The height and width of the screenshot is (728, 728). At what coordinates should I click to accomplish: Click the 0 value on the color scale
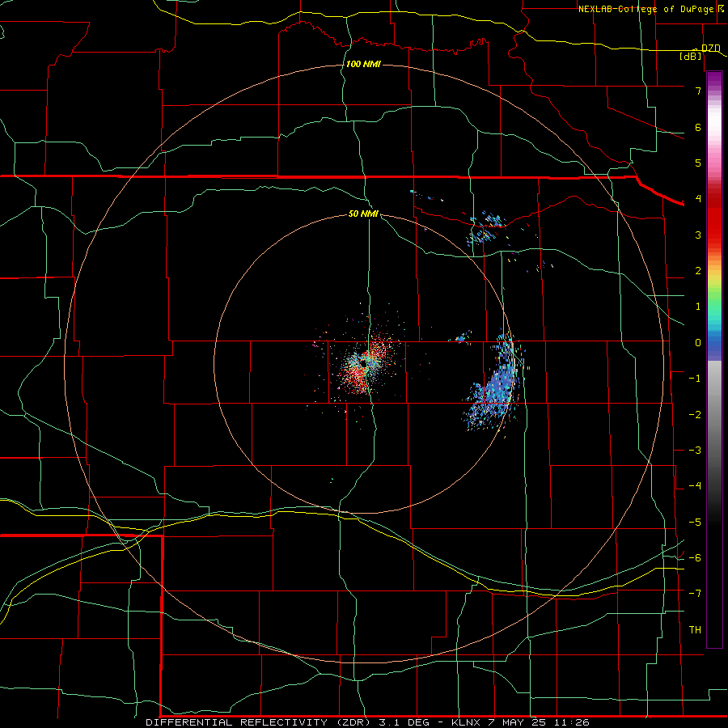tap(698, 343)
